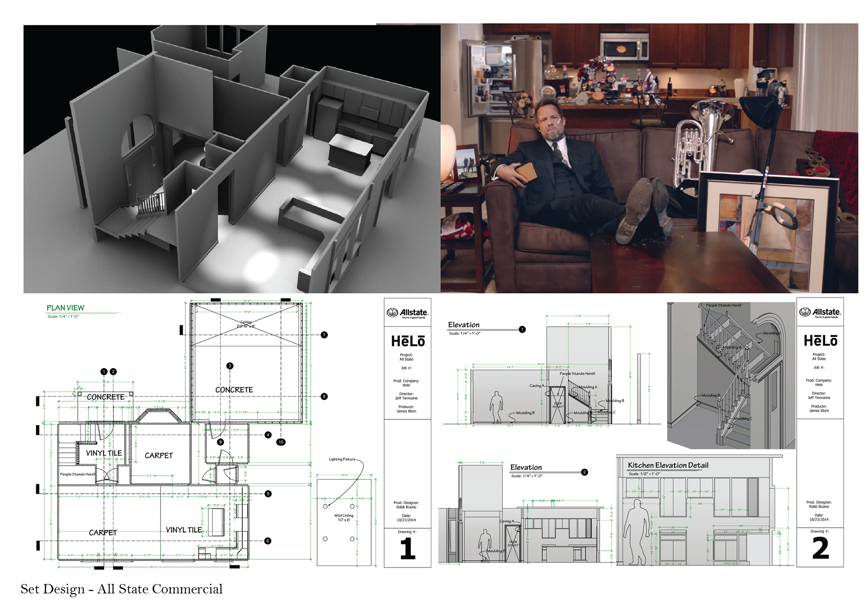Open the gray 3D house model render

coord(231,159)
